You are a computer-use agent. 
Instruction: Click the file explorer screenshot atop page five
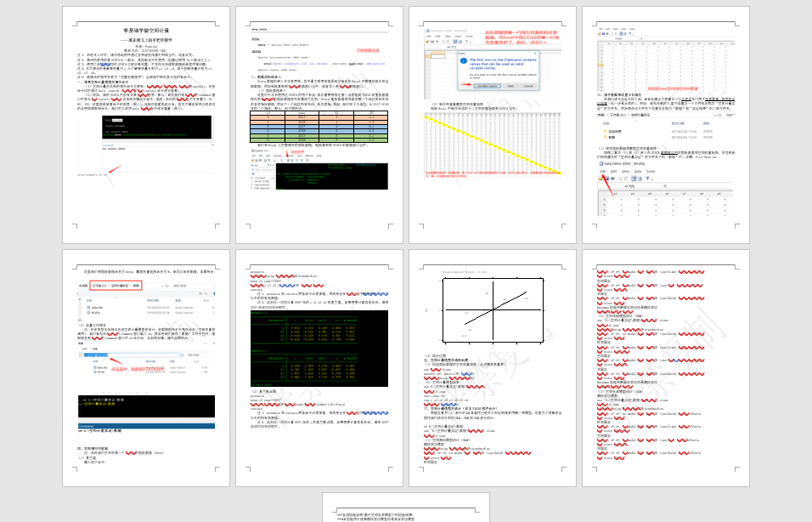click(146, 300)
